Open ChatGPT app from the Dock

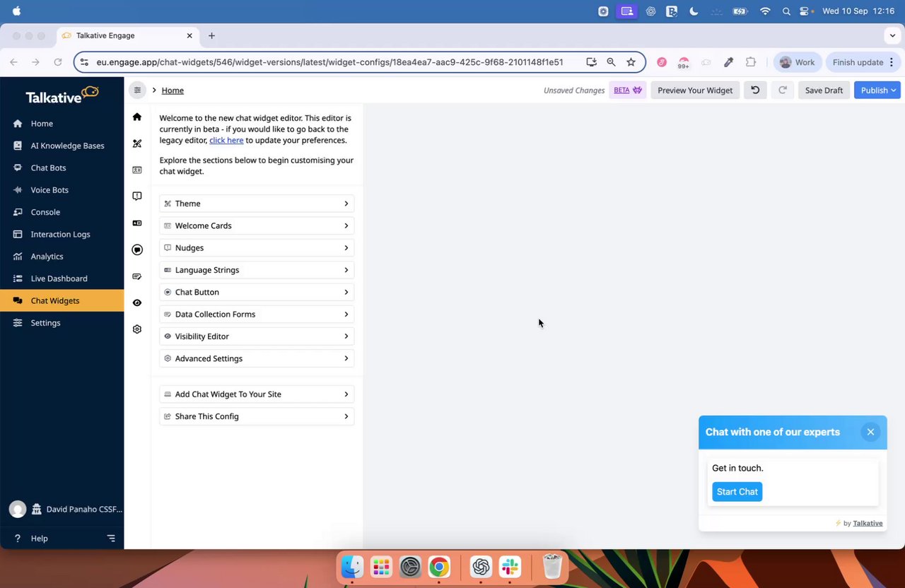pos(481,567)
